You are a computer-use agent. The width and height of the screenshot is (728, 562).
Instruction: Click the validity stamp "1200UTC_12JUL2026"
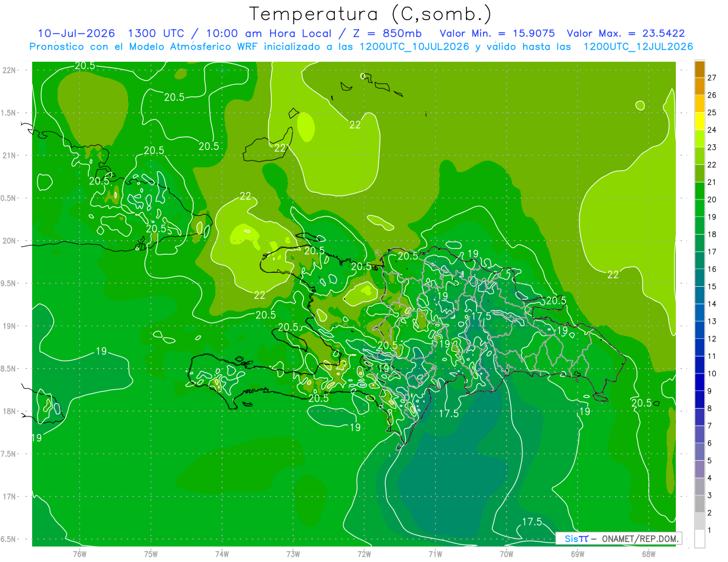point(638,47)
